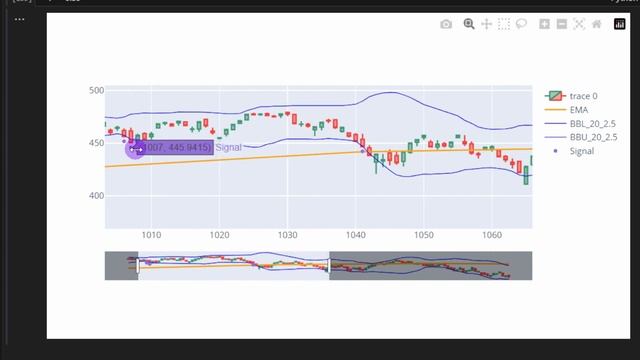Click the left range slider handle
Image resolution: width=640 pixels, height=360 pixels.
(138, 266)
